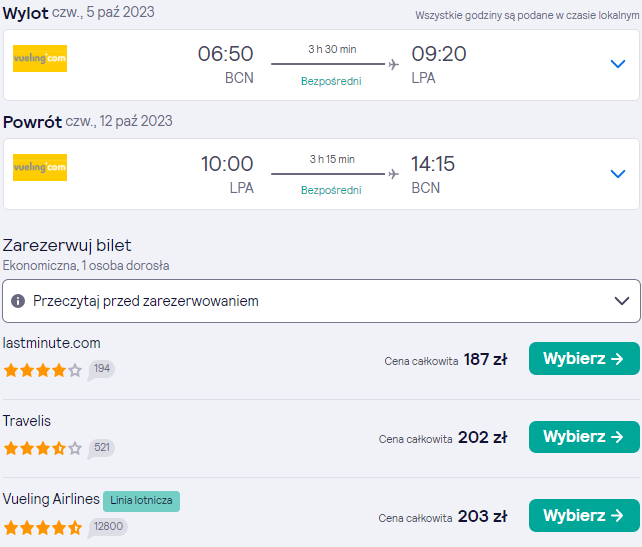642x547 pixels.
Task: Click the 'Wylot' heading
Action: (25, 13)
